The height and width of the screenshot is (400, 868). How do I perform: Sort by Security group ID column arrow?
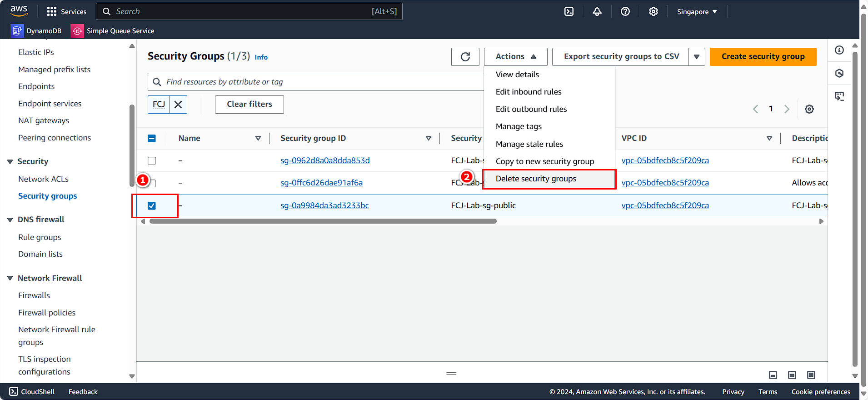[429, 138]
